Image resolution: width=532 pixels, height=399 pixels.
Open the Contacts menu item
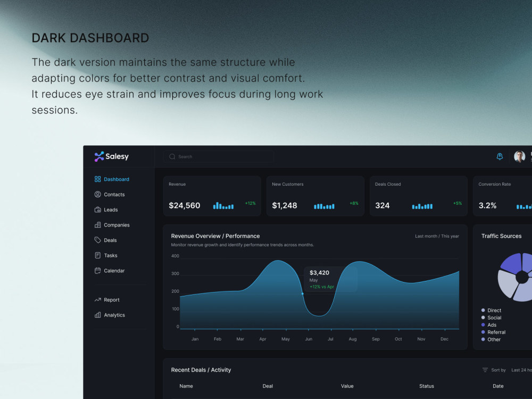click(114, 194)
